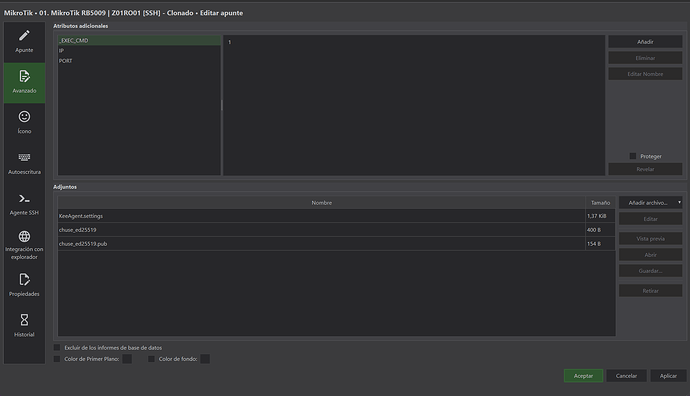Sort attachments by Tamaño column header
This screenshot has width=690, height=396.
click(600, 203)
